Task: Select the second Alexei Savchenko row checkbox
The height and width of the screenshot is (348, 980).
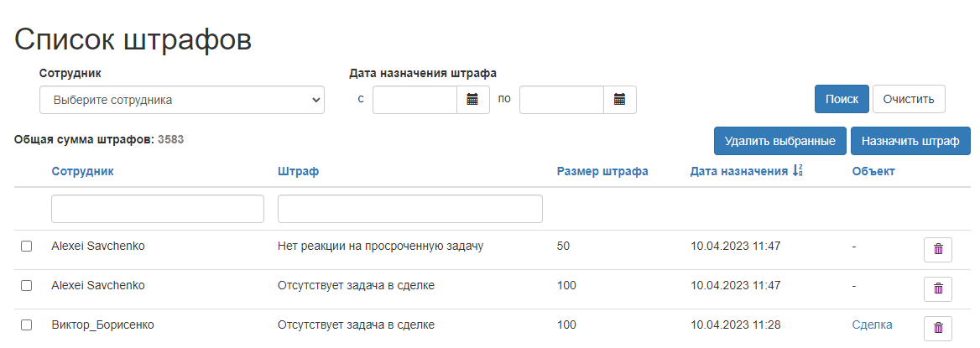Action: (x=26, y=285)
